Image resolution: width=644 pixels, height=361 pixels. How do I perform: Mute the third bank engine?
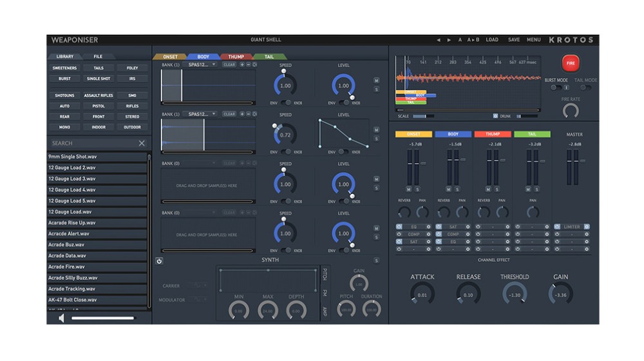click(376, 179)
